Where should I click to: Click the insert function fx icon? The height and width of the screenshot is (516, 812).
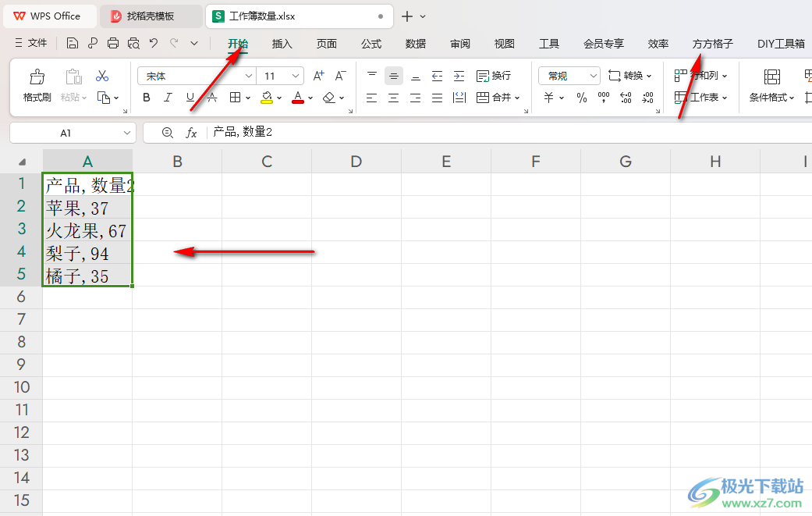pos(191,133)
